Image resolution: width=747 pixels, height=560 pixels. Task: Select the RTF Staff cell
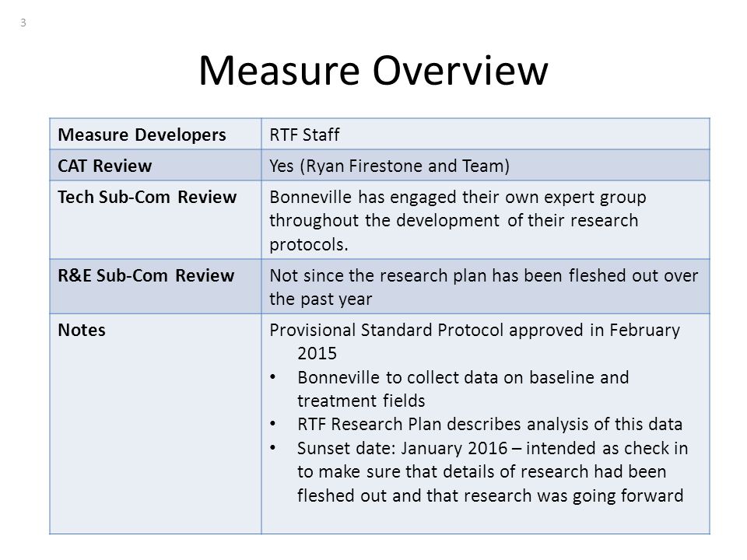[486, 134]
